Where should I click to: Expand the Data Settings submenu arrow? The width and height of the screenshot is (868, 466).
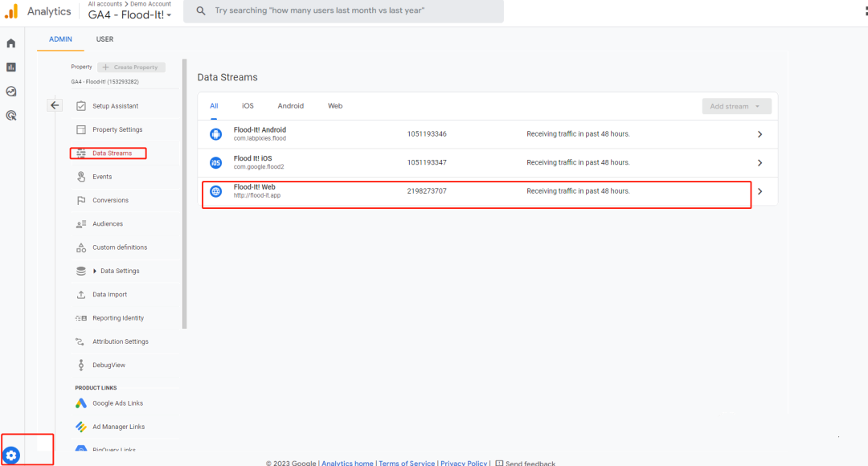[x=95, y=272]
